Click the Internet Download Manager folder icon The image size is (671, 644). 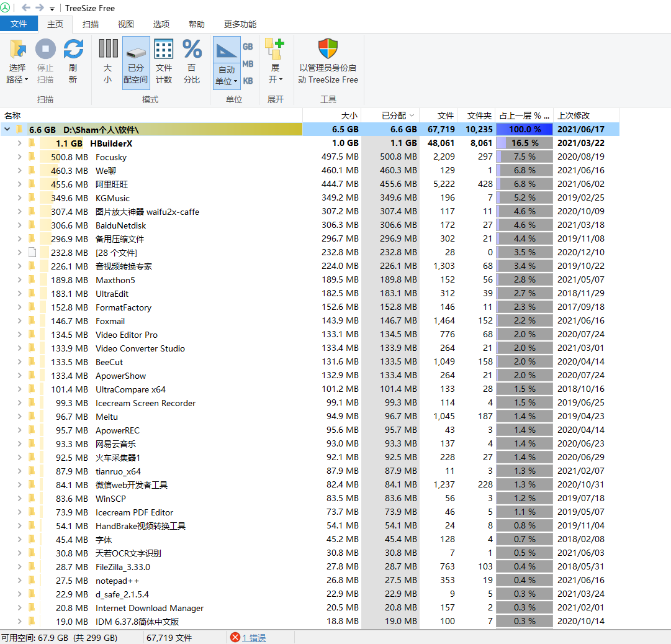click(x=32, y=607)
